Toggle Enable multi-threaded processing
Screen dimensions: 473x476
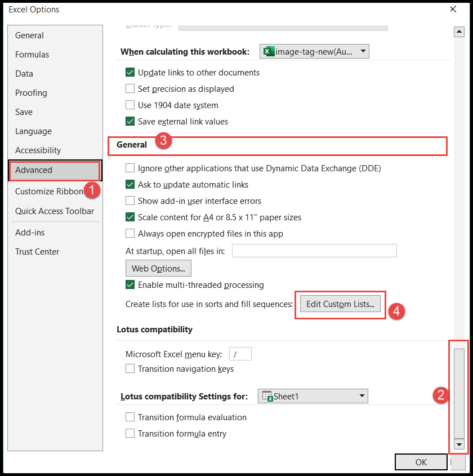click(x=130, y=285)
